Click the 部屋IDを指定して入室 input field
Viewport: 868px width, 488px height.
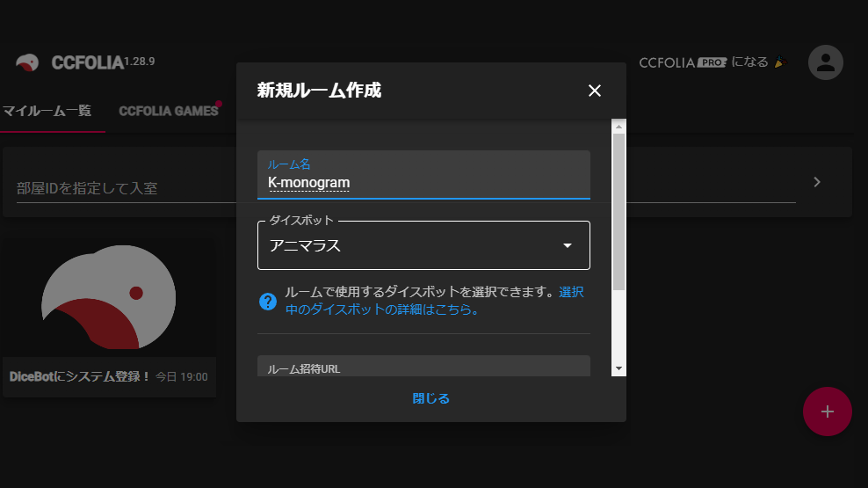[x=404, y=188]
